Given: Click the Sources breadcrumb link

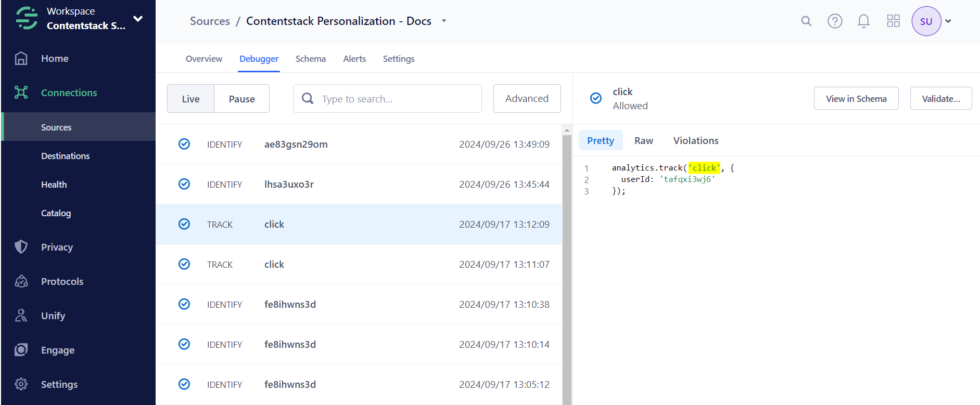Looking at the screenshot, I should 210,21.
